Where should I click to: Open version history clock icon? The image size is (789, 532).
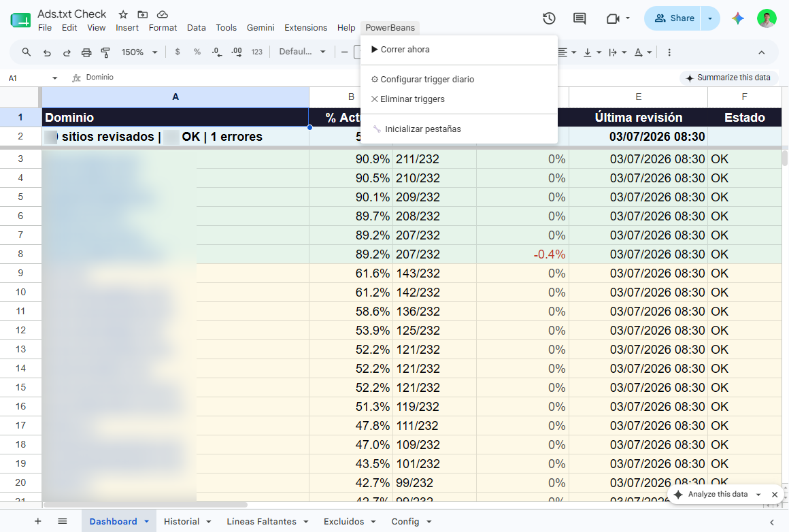549,18
